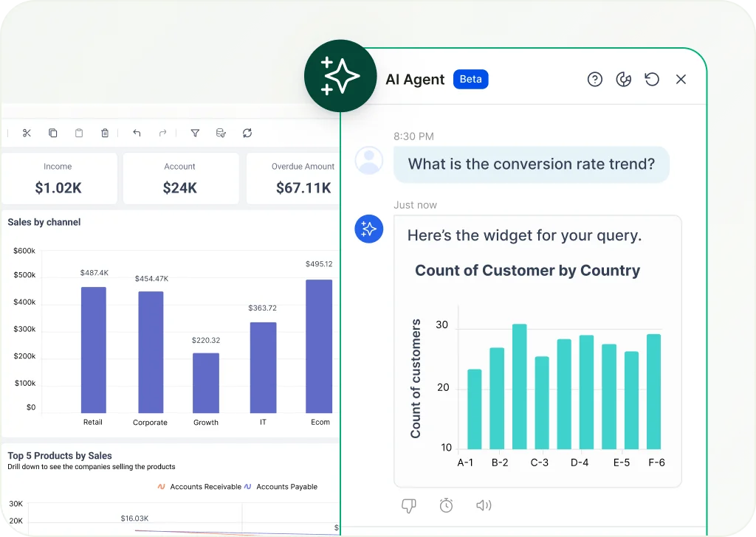Open AI Agent help question mark icon
Screen dimensions: 756x537
coord(595,79)
